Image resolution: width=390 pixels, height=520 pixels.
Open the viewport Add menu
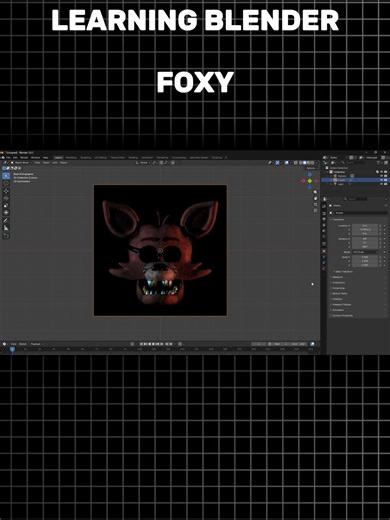tap(55, 163)
